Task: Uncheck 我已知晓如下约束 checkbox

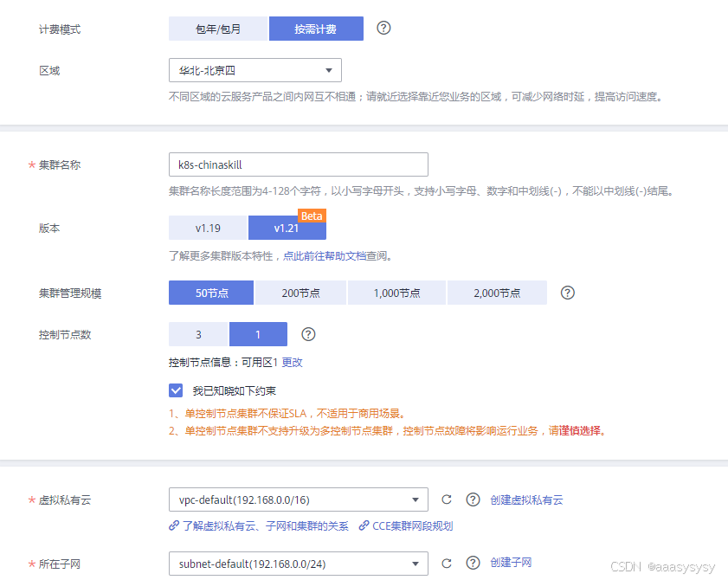Action: 176,390
